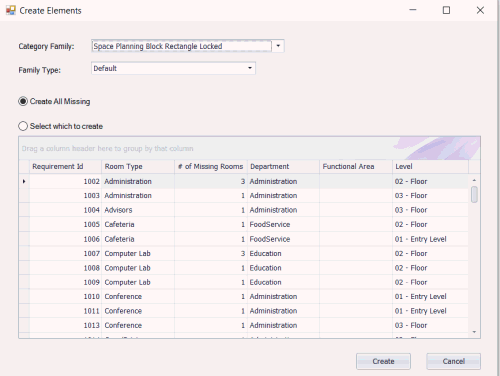Click the # of Missing Rooms column header
The width and height of the screenshot is (500, 376).
[x=211, y=166]
